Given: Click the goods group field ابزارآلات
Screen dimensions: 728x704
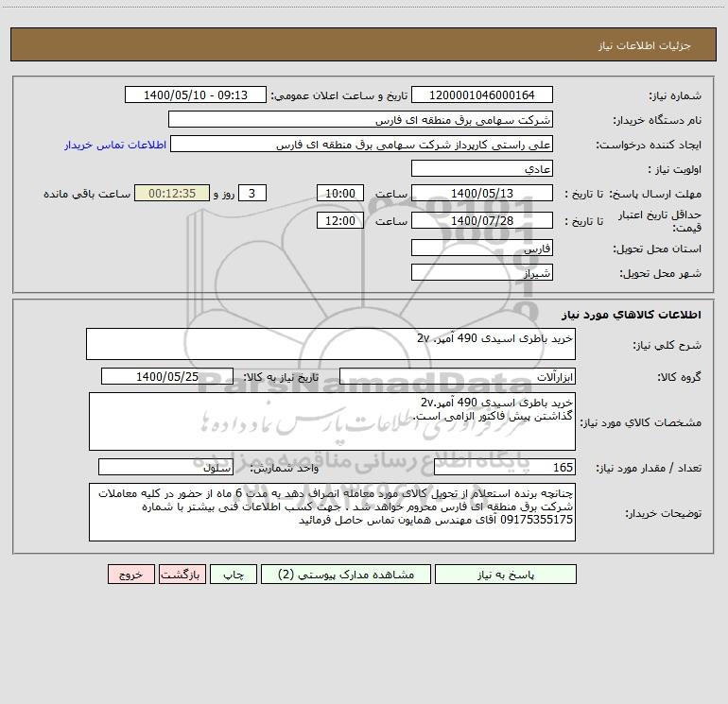Looking at the screenshot, I should tap(458, 376).
